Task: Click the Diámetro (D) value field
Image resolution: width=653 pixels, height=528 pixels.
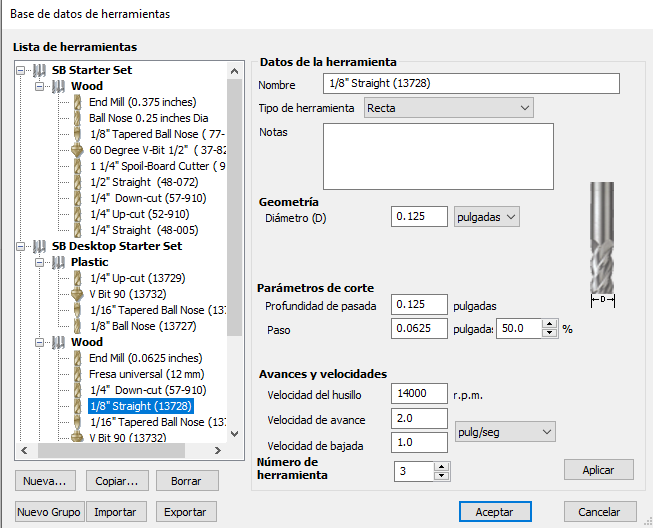Action: tap(419, 217)
